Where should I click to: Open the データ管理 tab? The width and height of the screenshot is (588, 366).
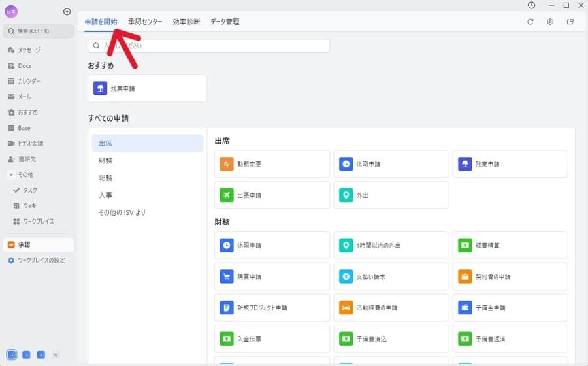[225, 22]
